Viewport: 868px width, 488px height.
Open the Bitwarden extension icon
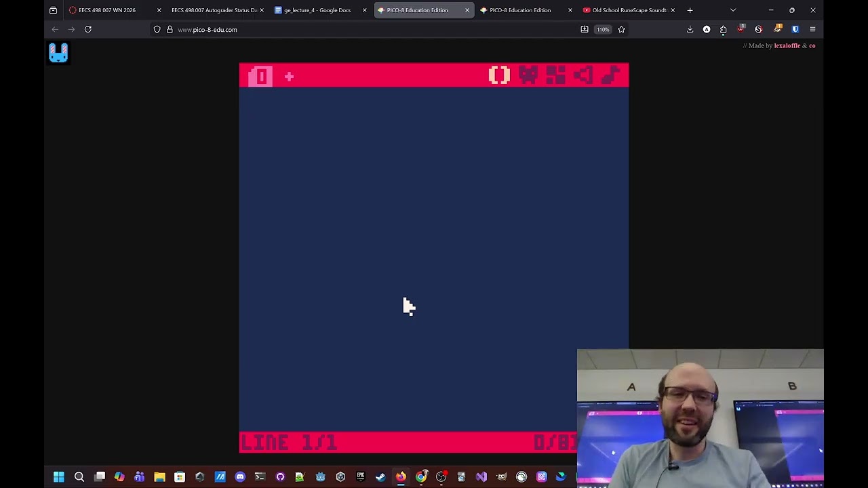click(795, 29)
